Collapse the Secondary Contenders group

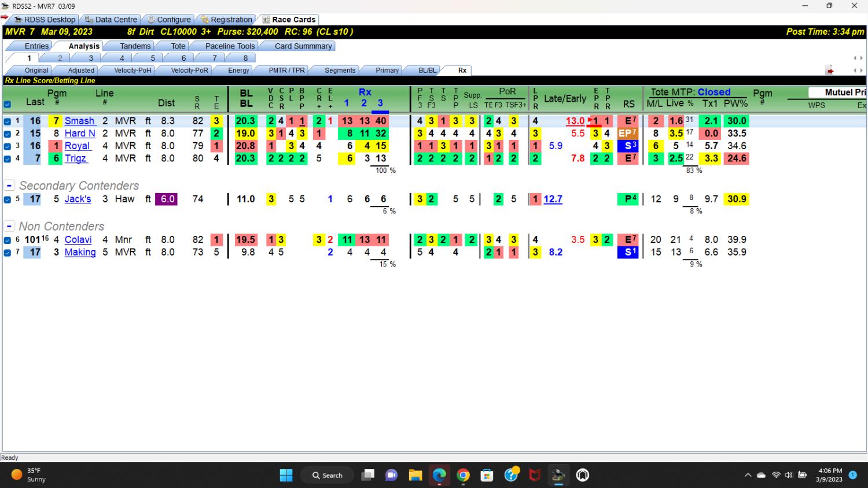point(9,186)
